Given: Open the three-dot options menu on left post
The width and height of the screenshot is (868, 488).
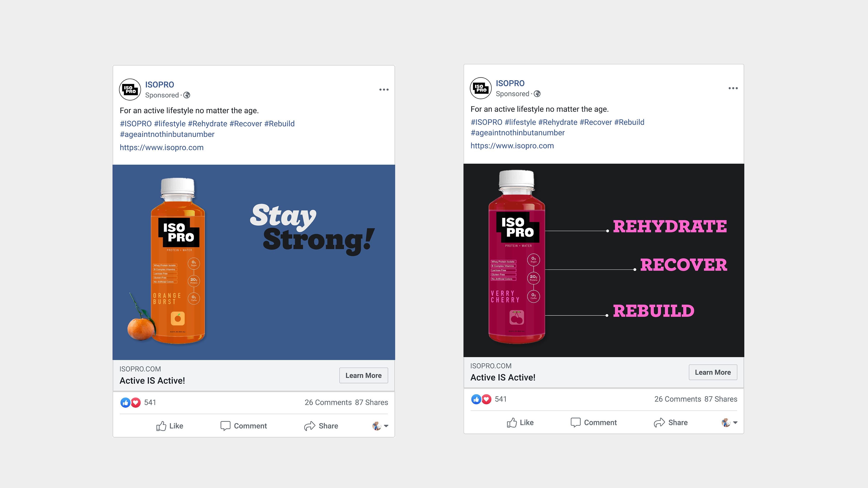Looking at the screenshot, I should [x=384, y=90].
